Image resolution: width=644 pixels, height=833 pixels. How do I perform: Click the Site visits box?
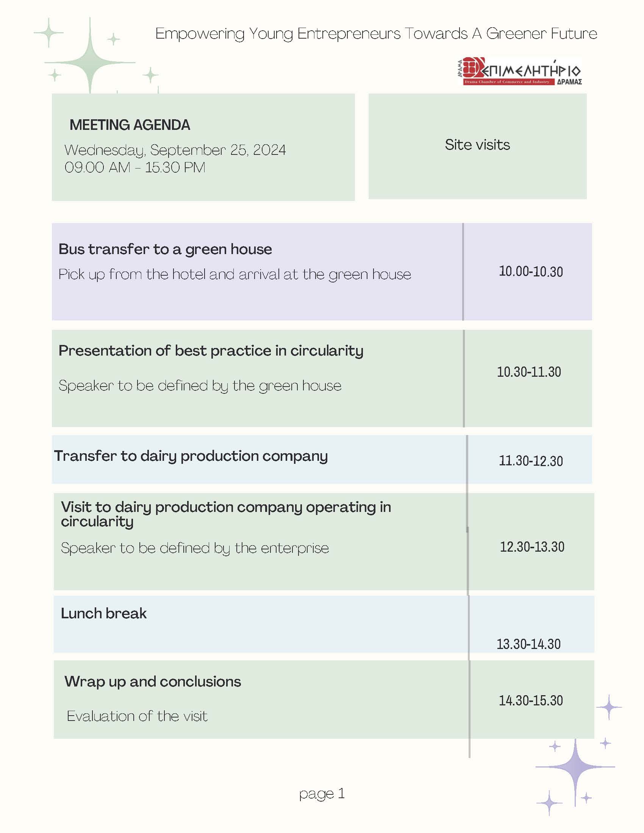point(477,146)
